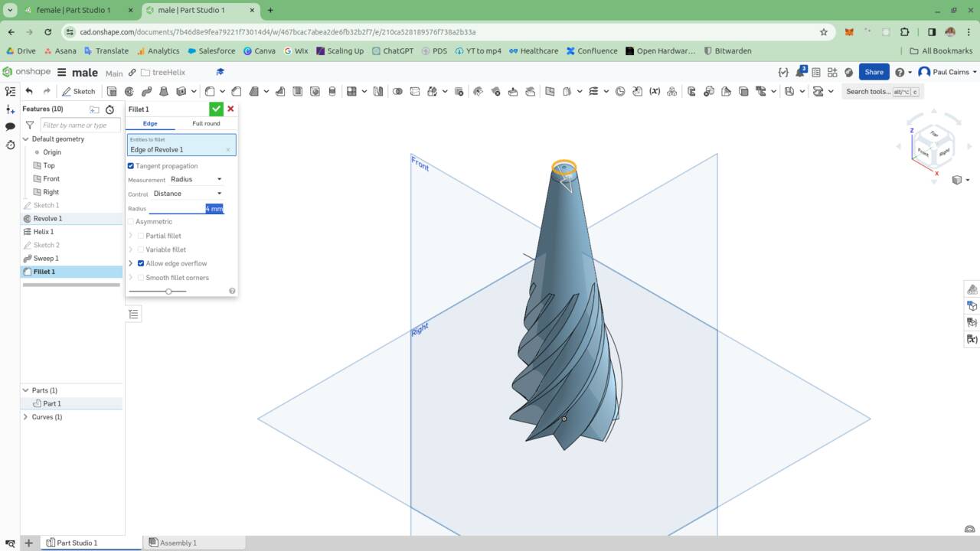Open variable table braces icon
The width and height of the screenshot is (980, 551).
tap(782, 72)
